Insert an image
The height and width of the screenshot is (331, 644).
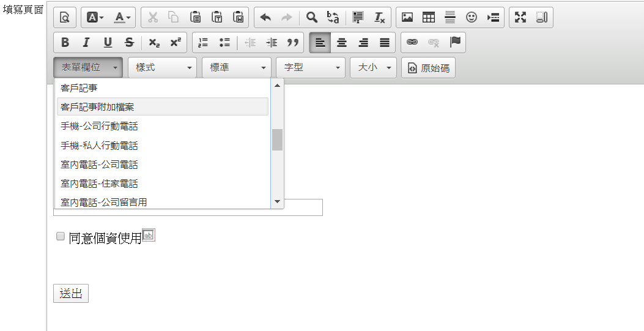(x=407, y=17)
